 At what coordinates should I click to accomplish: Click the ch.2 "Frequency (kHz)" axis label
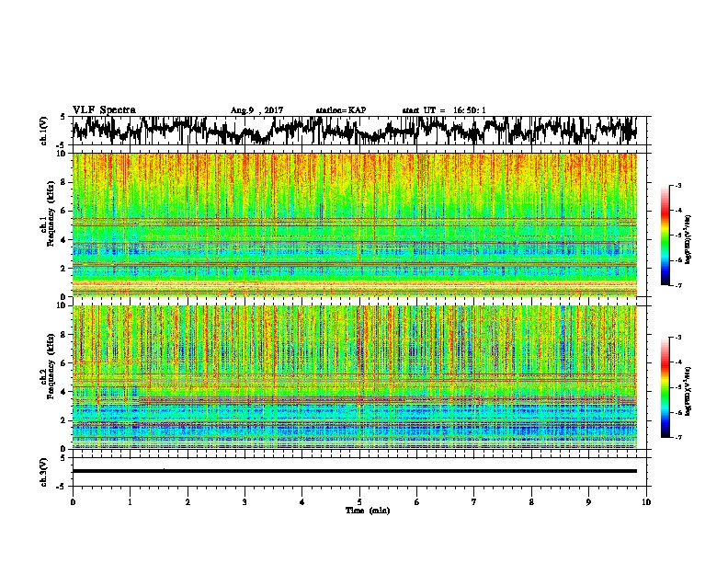pos(51,366)
